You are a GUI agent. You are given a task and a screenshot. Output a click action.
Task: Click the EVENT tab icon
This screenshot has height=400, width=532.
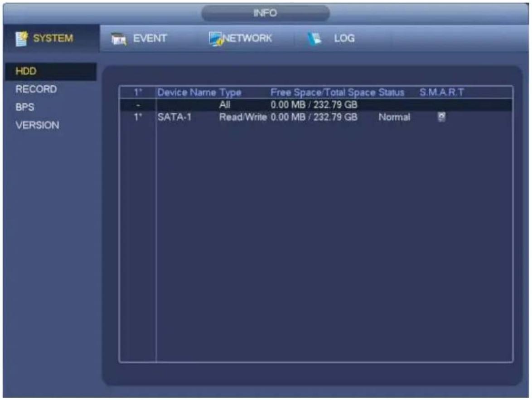pyautogui.click(x=119, y=39)
